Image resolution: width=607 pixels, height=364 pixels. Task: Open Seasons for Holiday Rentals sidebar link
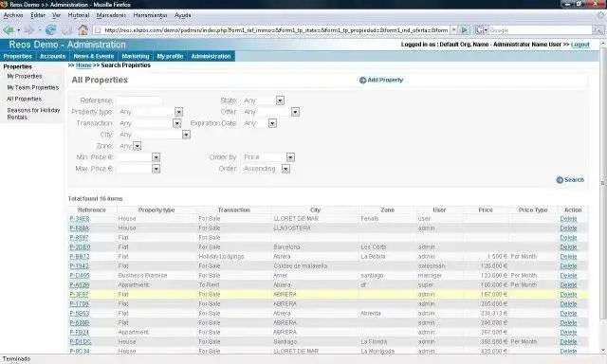pyautogui.click(x=33, y=114)
